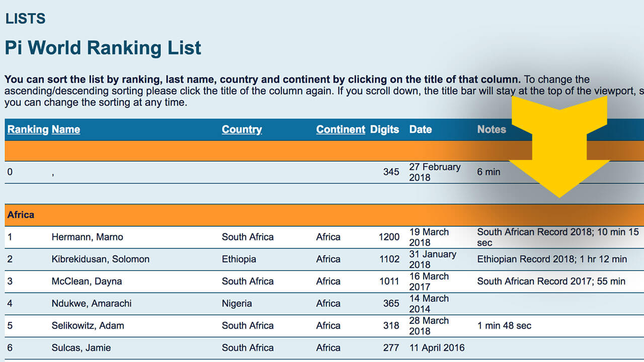The height and width of the screenshot is (362, 644).
Task: Click the Pi World Ranking List heading
Action: pos(103,48)
